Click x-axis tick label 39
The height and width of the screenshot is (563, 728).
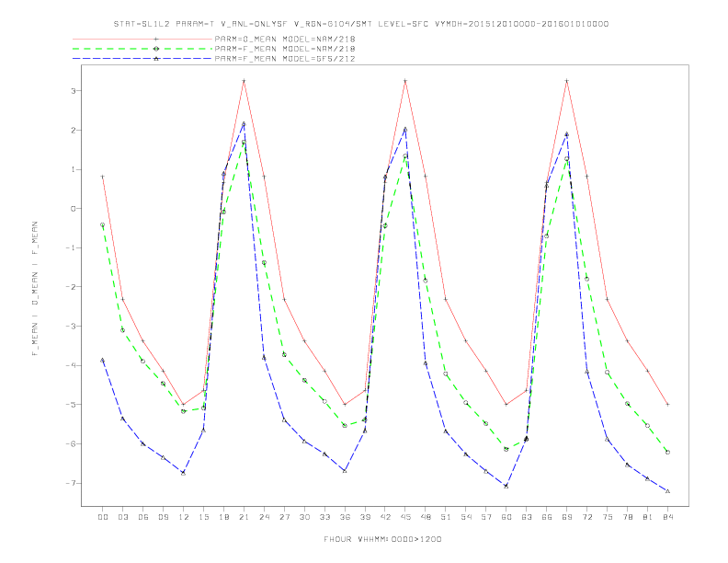[365, 517]
